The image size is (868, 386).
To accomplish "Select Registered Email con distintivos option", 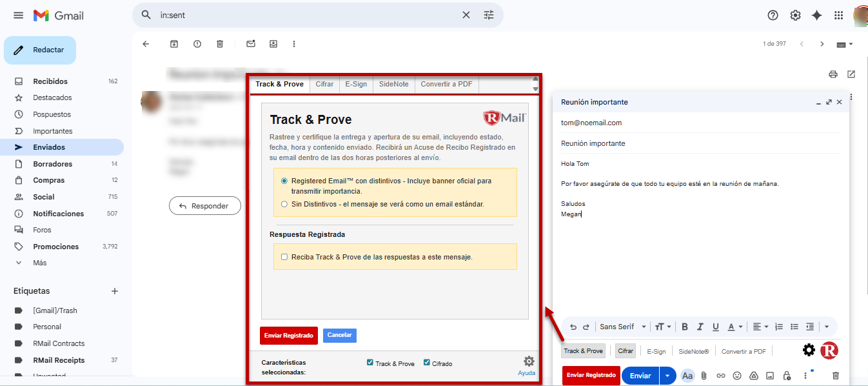I will [284, 181].
